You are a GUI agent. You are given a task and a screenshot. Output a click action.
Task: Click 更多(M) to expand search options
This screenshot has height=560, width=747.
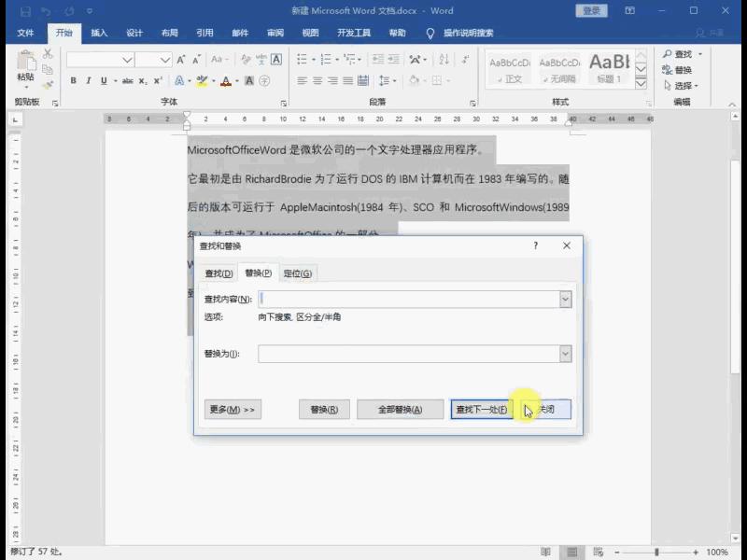[232, 409]
